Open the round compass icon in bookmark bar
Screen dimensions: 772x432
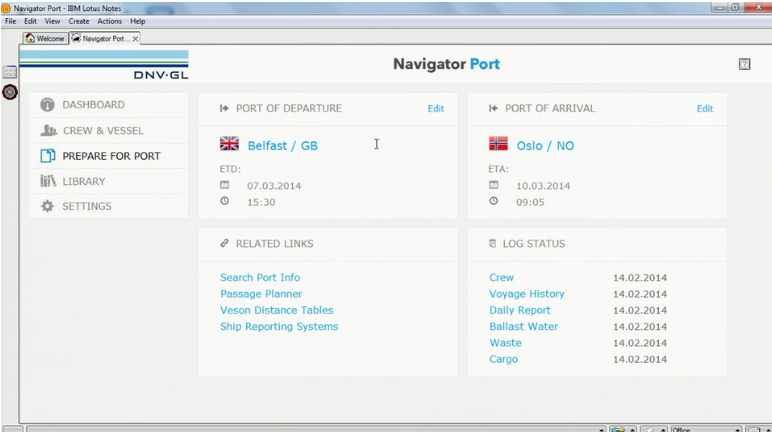pyautogui.click(x=10, y=92)
